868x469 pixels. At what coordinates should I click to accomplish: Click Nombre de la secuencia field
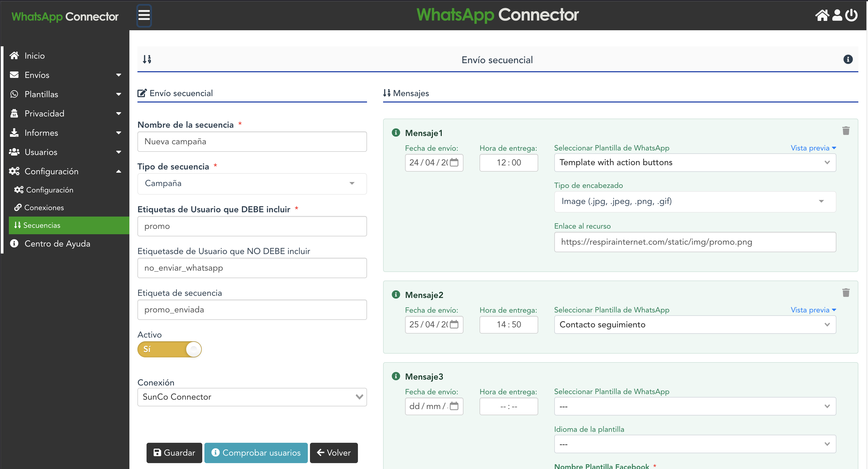[x=252, y=142]
